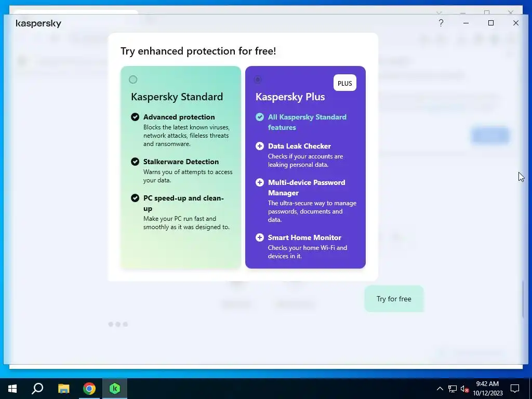The image size is (532, 399).
Task: Click the All Kaspersky Standard features check icon
Action: tap(260, 117)
